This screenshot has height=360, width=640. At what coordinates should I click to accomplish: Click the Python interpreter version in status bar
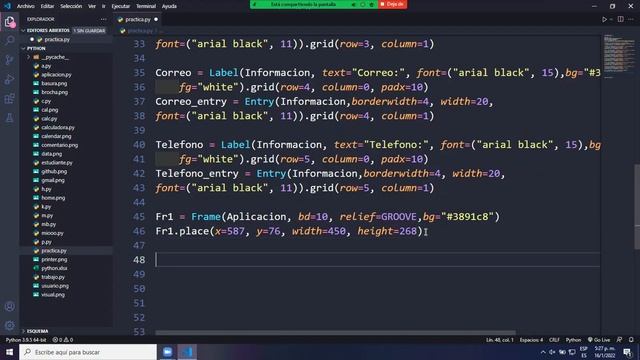tap(26, 340)
